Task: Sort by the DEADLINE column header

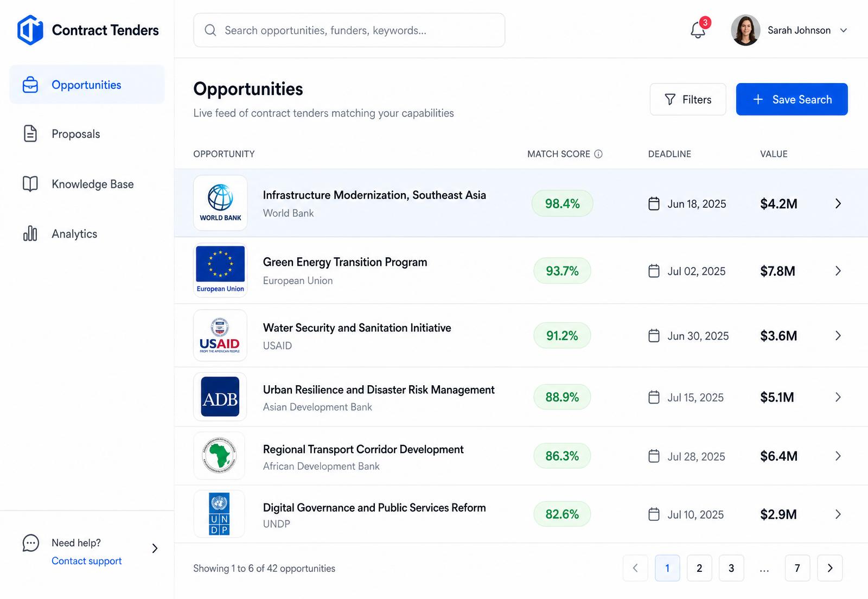Action: coord(669,154)
